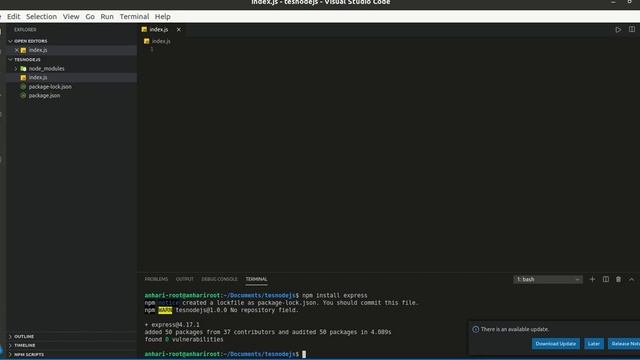Click the terminal prompt input cursor
This screenshot has height=360, width=640.
point(304,354)
